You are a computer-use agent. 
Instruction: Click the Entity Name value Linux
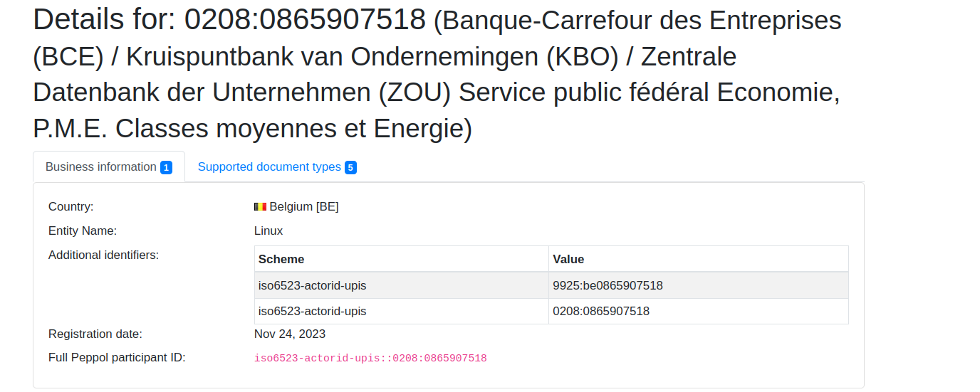[x=269, y=231]
